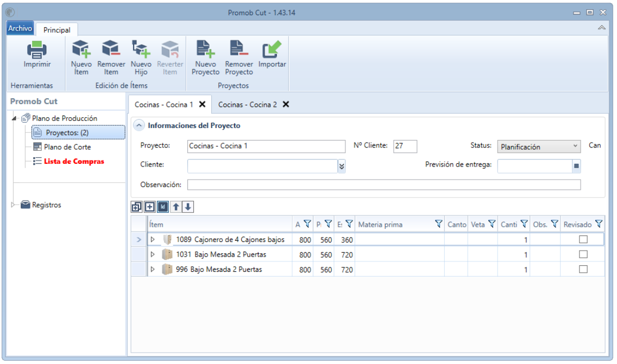The image size is (617, 364).
Task: Click the Cliente input field
Action: pyautogui.click(x=262, y=166)
